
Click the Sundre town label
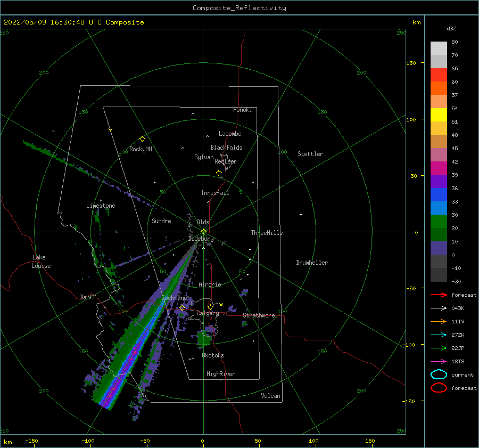[x=161, y=221]
